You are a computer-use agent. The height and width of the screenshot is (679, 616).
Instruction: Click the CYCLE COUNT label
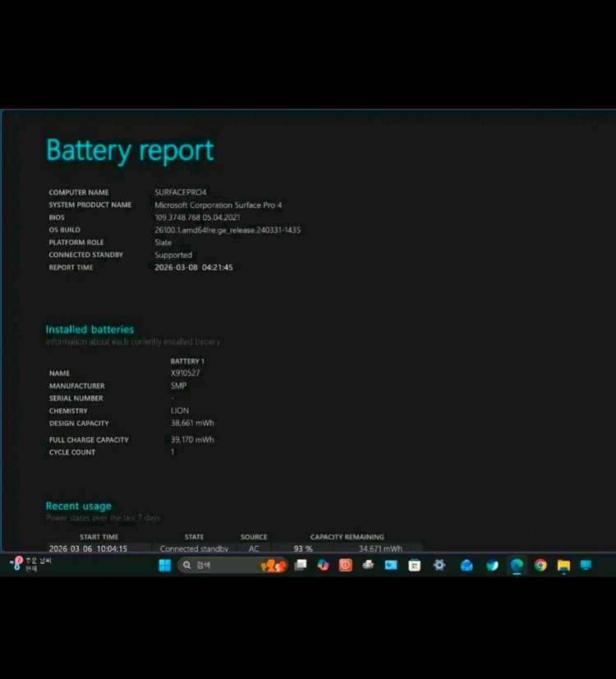coord(72,452)
